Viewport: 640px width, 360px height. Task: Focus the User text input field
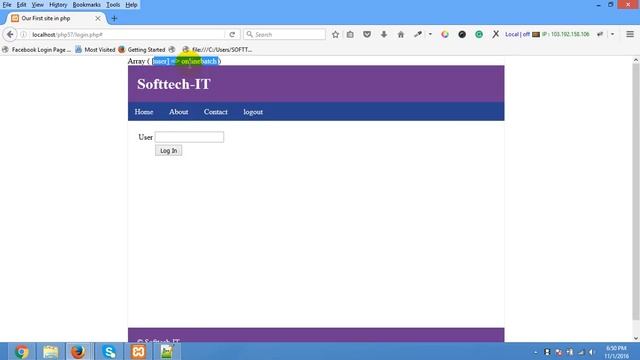189,137
